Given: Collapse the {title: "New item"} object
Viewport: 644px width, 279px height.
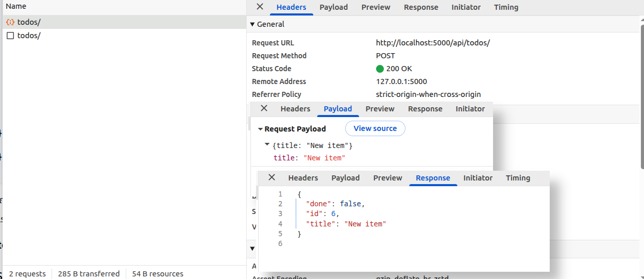Looking at the screenshot, I should [267, 145].
